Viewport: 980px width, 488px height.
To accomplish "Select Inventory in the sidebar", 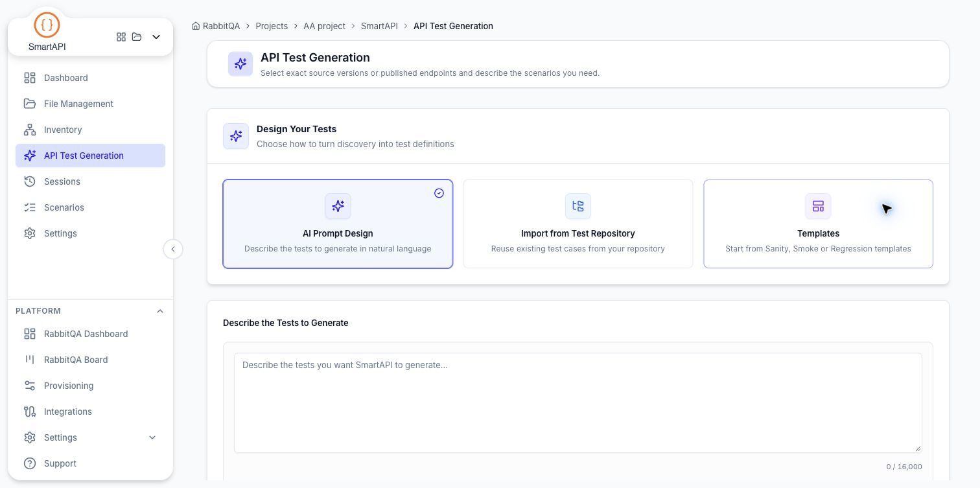I will [90, 130].
